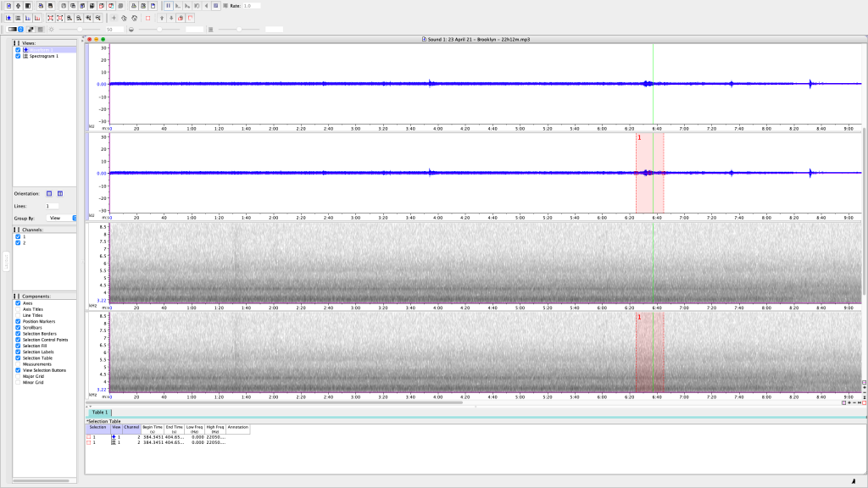Select the Table 1 tab
This screenshot has height=488, width=868.
(101, 412)
